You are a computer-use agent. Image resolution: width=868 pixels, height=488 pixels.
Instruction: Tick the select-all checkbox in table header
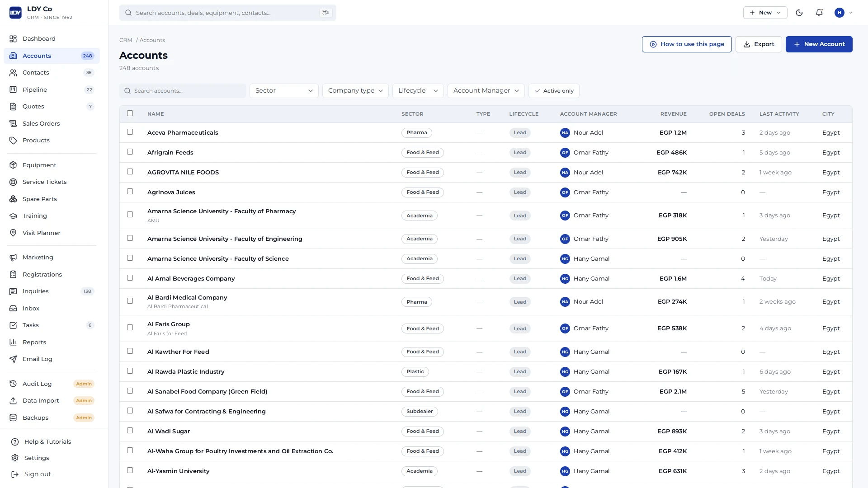coord(130,113)
